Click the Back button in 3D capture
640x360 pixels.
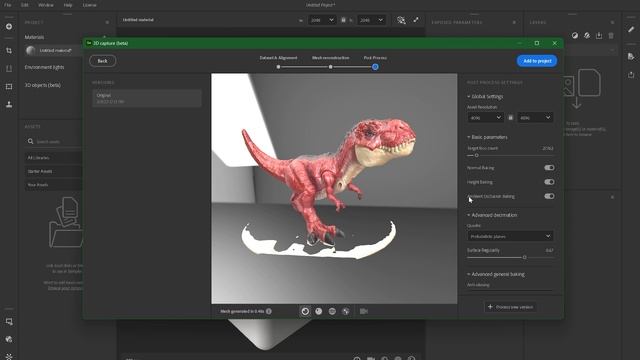(102, 61)
